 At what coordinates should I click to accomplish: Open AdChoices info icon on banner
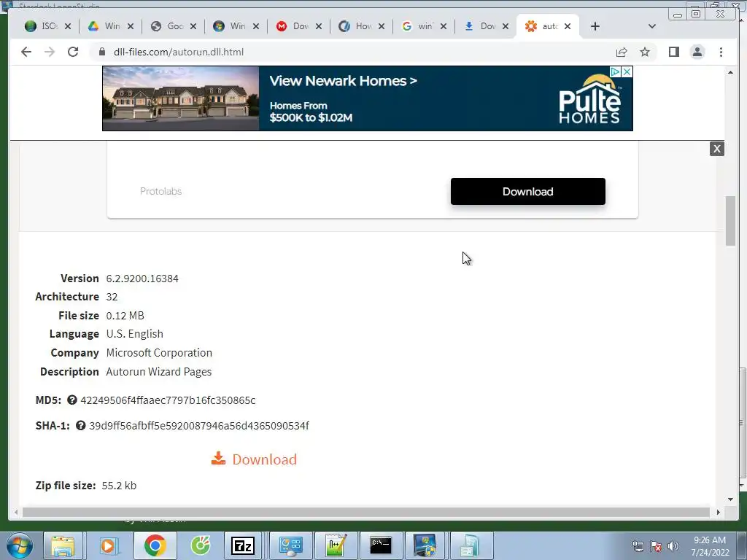[615, 71]
